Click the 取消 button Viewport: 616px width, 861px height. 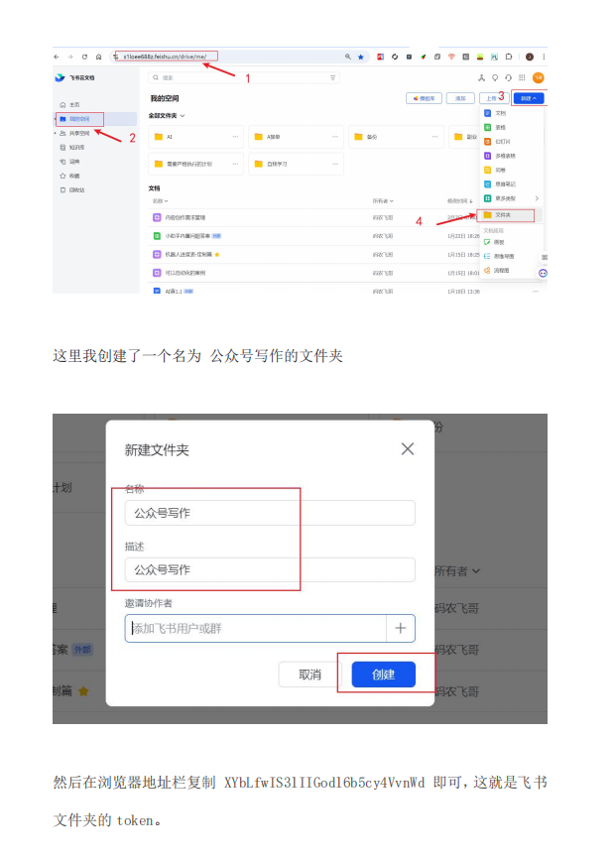(309, 675)
